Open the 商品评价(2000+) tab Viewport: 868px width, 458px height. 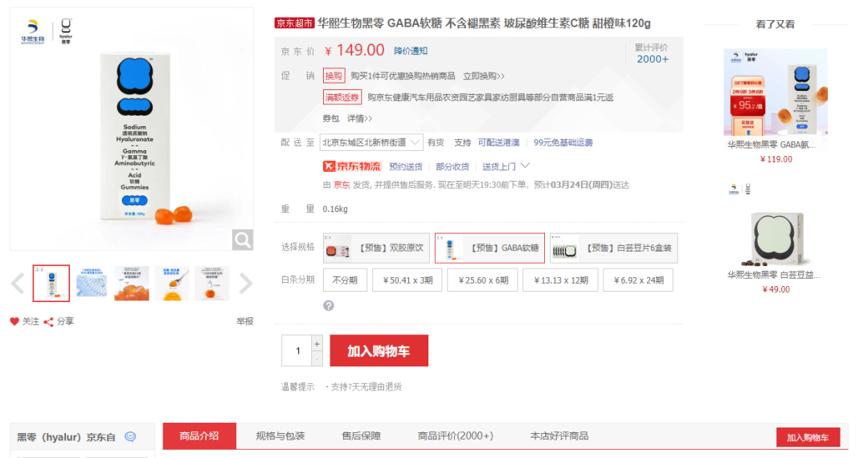click(x=455, y=436)
